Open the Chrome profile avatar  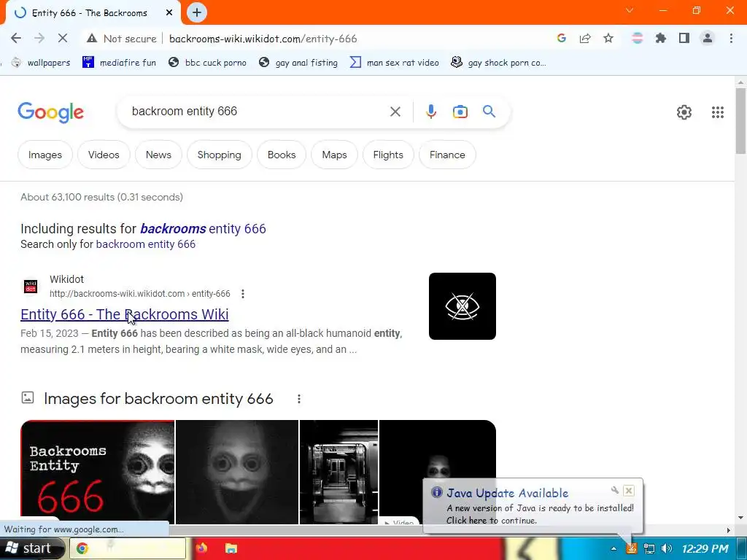[708, 39]
